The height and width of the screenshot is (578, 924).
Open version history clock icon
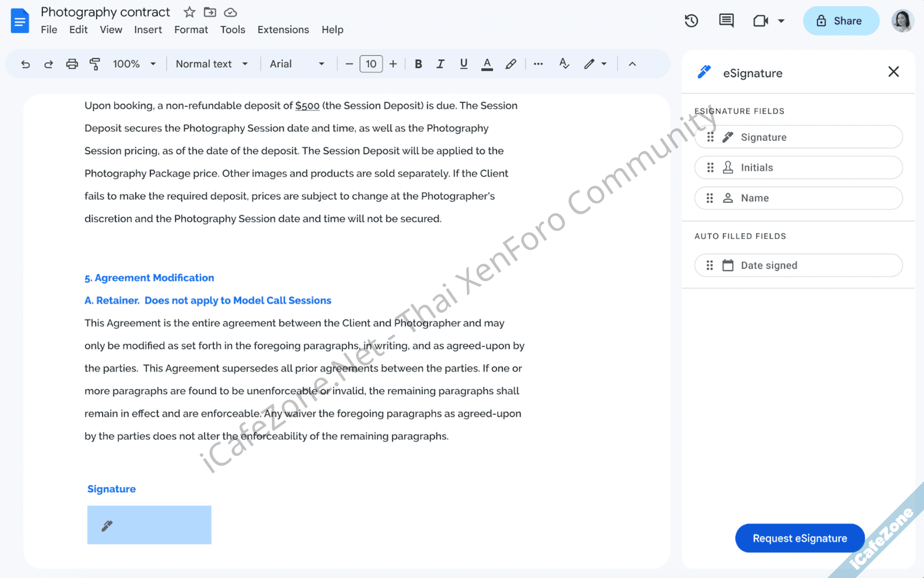pyautogui.click(x=691, y=21)
